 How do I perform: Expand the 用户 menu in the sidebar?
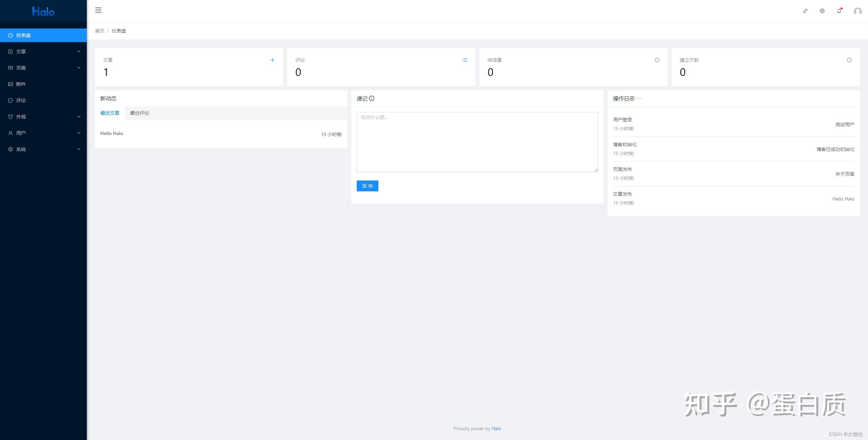[20, 133]
